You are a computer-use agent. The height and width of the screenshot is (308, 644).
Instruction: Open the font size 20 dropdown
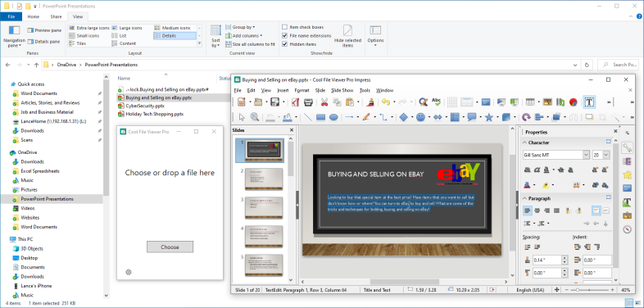[605, 156]
